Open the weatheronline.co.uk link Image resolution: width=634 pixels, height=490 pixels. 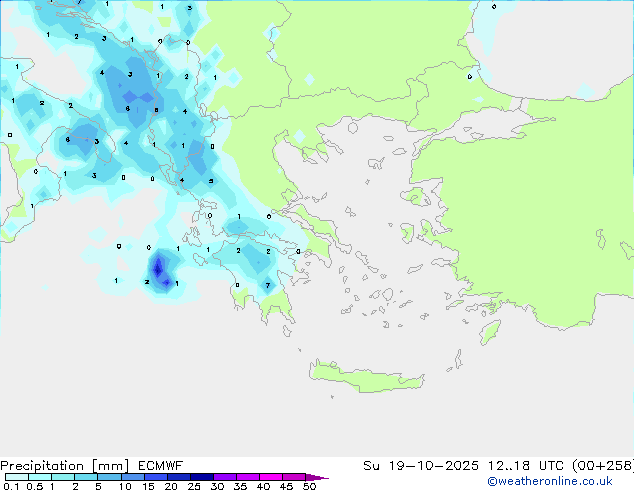pyautogui.click(x=550, y=482)
